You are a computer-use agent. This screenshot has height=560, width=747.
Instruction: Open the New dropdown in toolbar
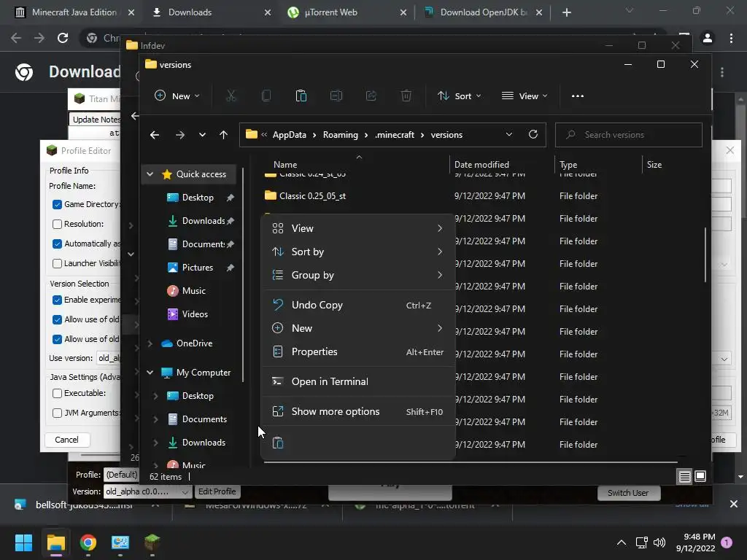coord(177,96)
